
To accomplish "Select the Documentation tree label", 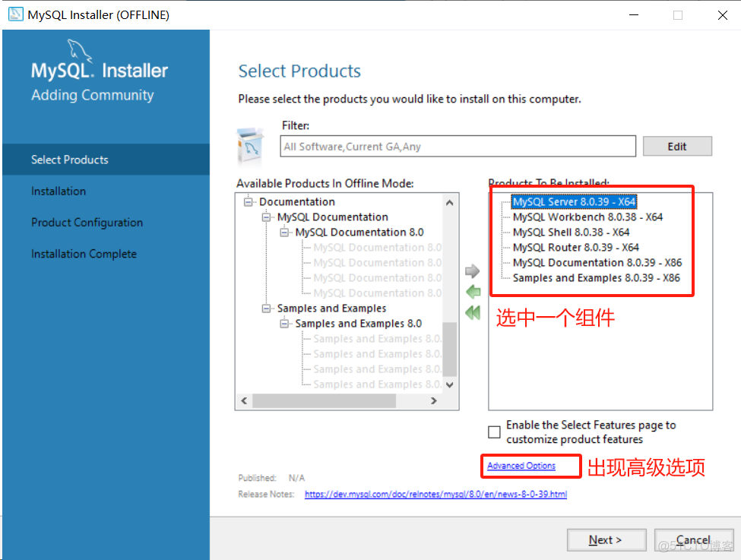I will (x=296, y=202).
